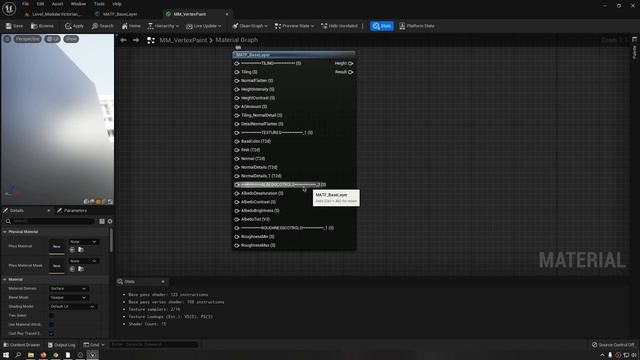This screenshot has width=640, height=360.
Task: Click the Normal (T2d) input pin
Action: (237, 159)
